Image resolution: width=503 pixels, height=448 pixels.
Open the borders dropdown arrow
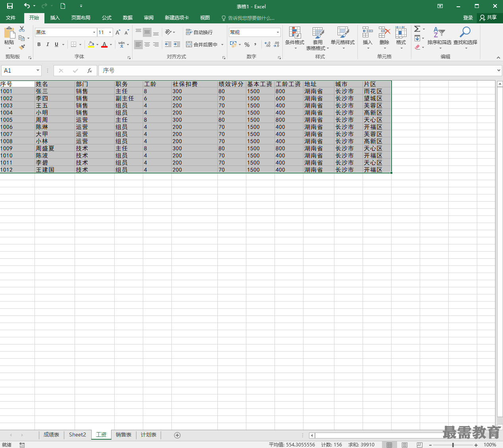click(x=80, y=44)
